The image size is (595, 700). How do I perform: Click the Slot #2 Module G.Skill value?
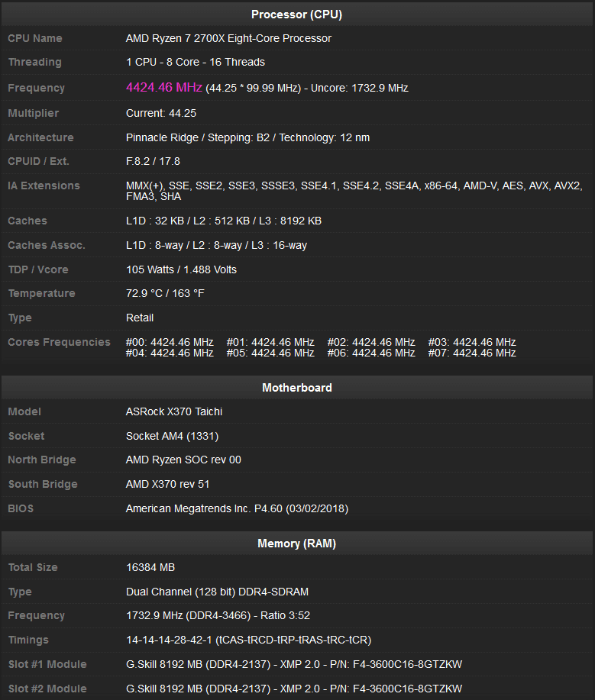tap(294, 689)
